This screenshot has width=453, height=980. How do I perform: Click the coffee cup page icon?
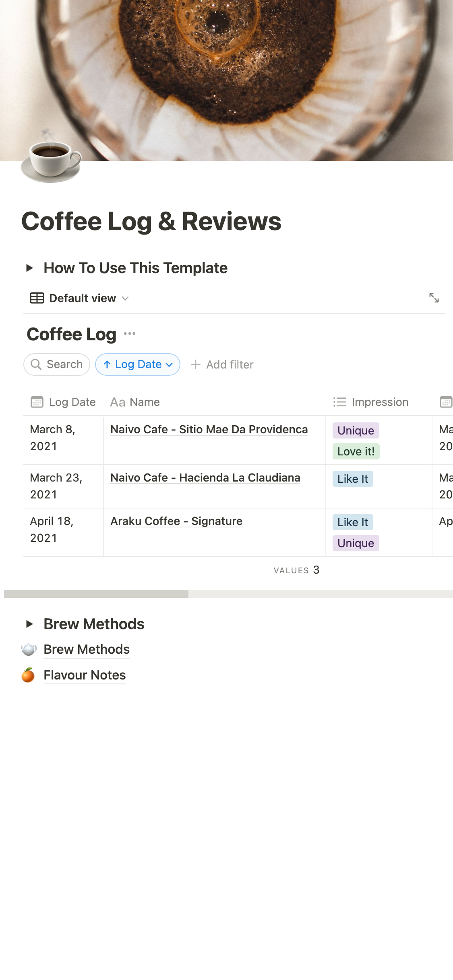51,159
